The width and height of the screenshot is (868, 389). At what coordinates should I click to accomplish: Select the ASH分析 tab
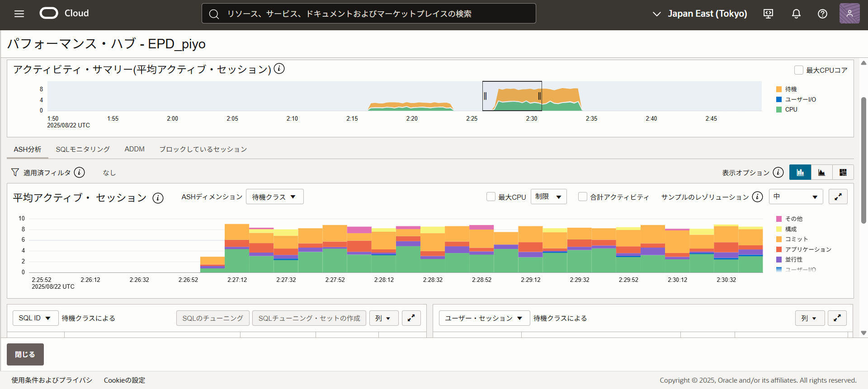click(x=27, y=149)
